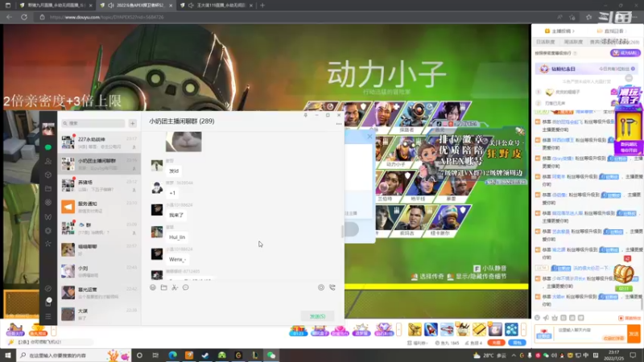Open Chats tab in WeChat sidebar
Viewport: 644px width, 362px height.
[x=48, y=147]
